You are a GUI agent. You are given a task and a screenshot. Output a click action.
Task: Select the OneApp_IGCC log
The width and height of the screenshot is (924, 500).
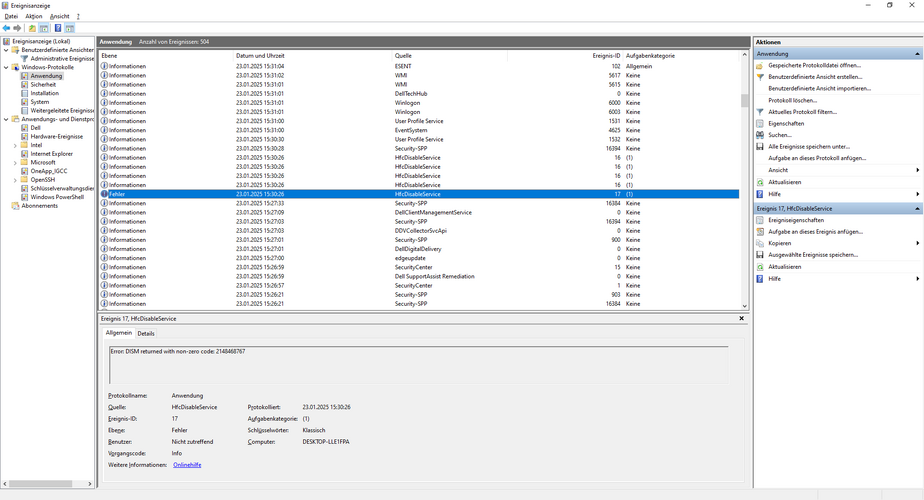(49, 171)
